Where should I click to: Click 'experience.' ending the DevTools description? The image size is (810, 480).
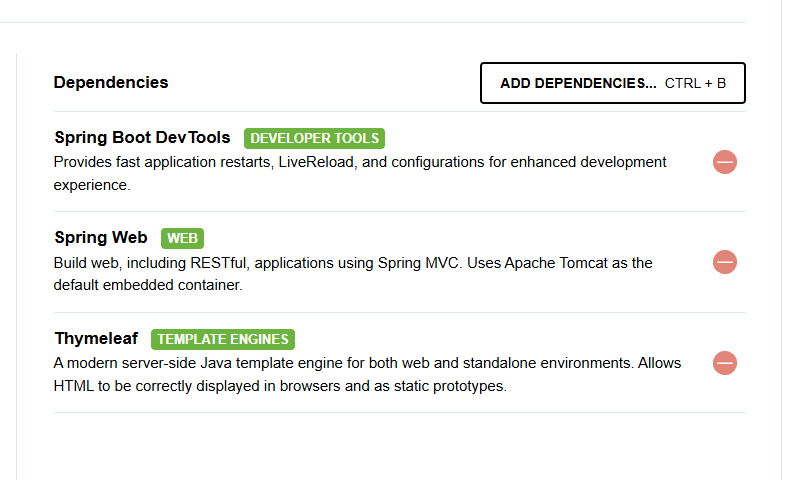[92, 185]
